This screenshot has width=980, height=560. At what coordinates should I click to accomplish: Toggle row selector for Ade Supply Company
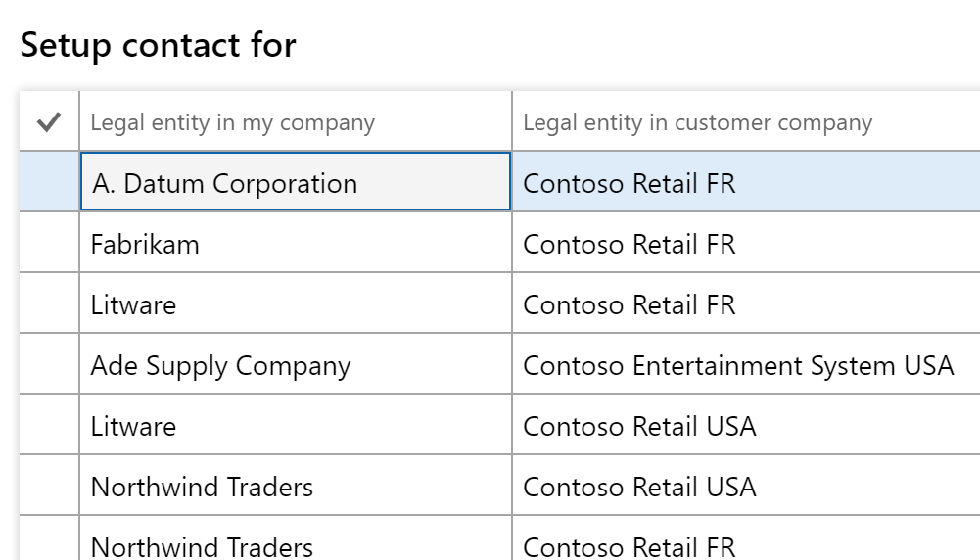[49, 365]
